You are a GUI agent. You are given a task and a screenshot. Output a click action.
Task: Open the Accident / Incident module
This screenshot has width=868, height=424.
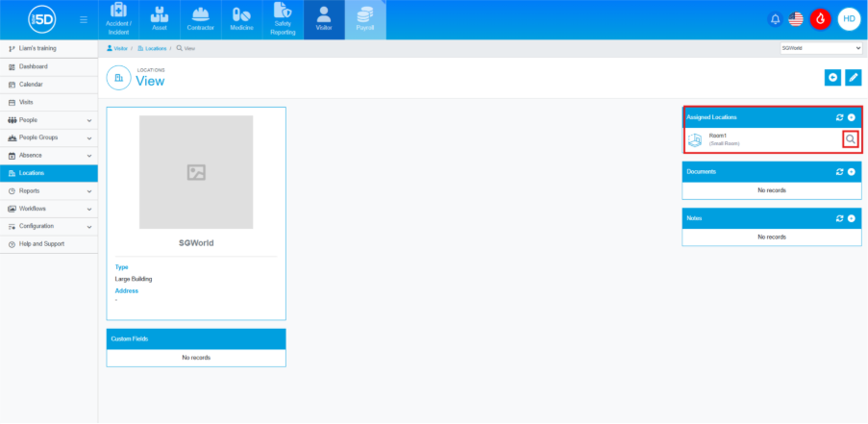[118, 19]
